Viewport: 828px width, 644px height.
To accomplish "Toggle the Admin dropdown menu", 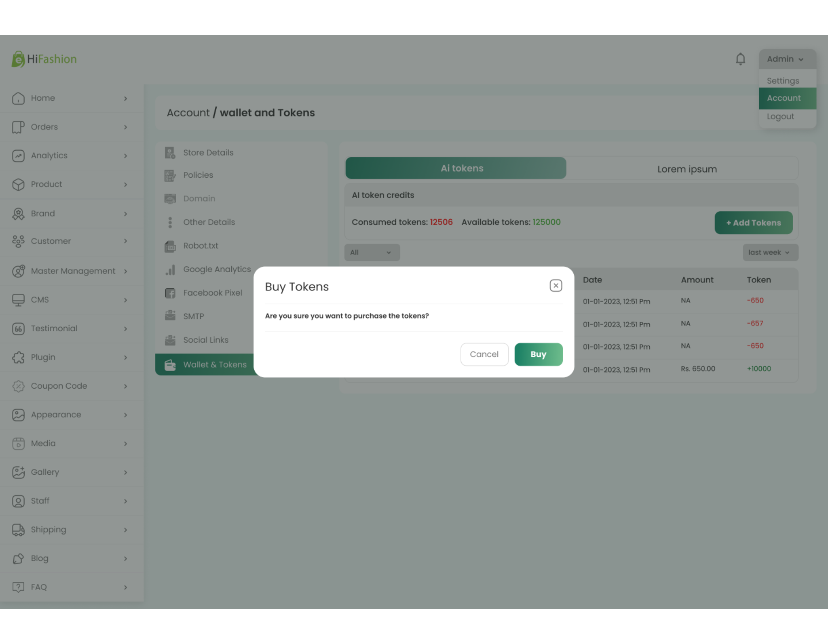I will 787,59.
